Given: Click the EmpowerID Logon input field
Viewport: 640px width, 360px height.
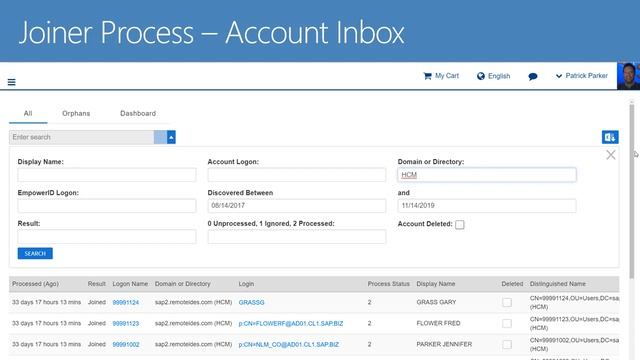Looking at the screenshot, I should click(x=107, y=206).
